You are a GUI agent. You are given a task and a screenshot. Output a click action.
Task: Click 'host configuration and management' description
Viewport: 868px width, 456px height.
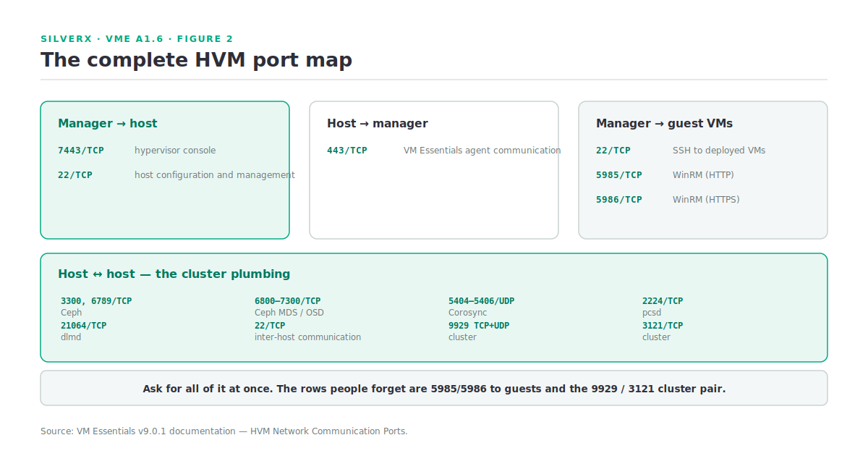(x=215, y=175)
